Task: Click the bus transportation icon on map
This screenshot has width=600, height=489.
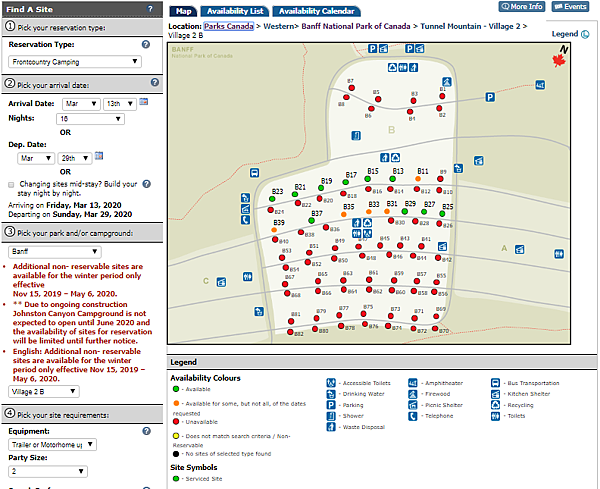Action: click(254, 173)
